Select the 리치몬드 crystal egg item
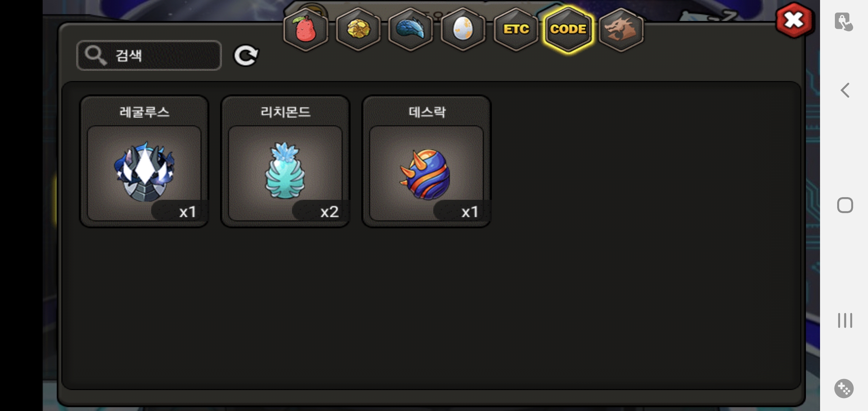 click(x=285, y=161)
